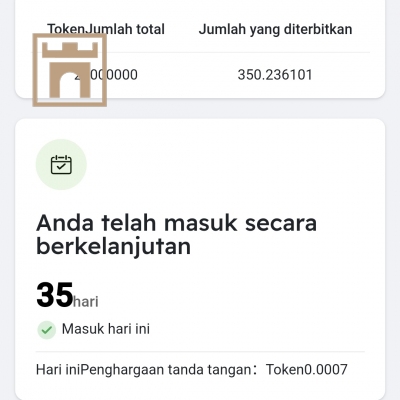Screen dimensions: 400x400
Task: Tap the calendar check-in icon
Action: coord(61,164)
